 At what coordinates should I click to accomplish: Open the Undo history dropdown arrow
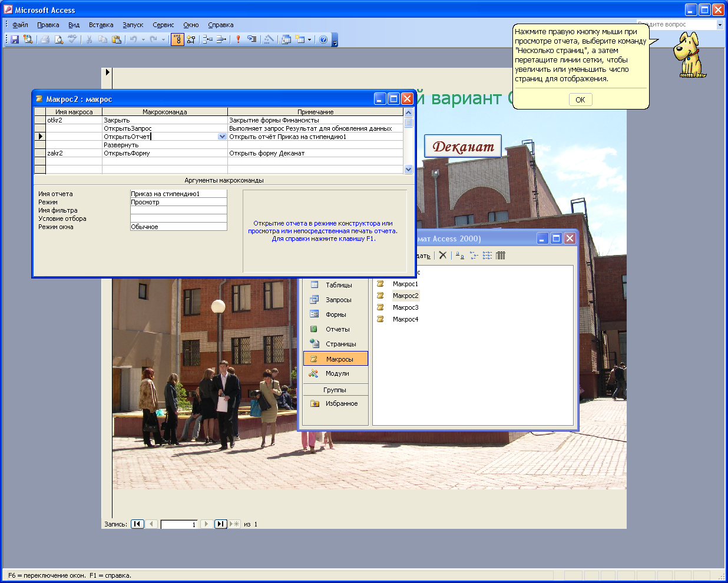[x=143, y=39]
